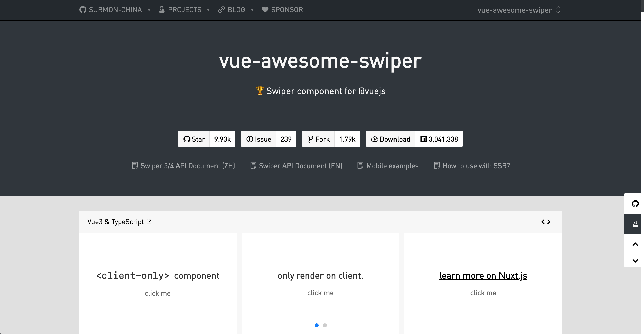Click the chain link icon beside BLOG
This screenshot has height=334, width=644.
coord(221,10)
